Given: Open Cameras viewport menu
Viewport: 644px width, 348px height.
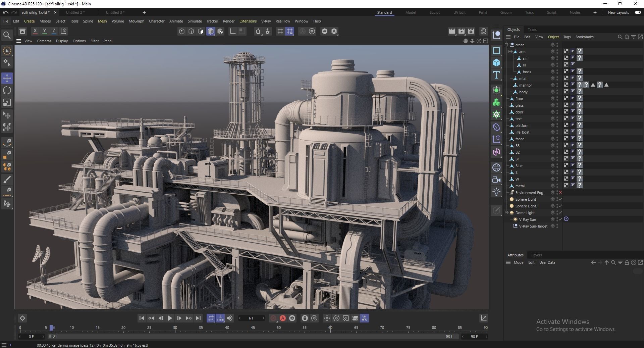Looking at the screenshot, I should tap(44, 41).
